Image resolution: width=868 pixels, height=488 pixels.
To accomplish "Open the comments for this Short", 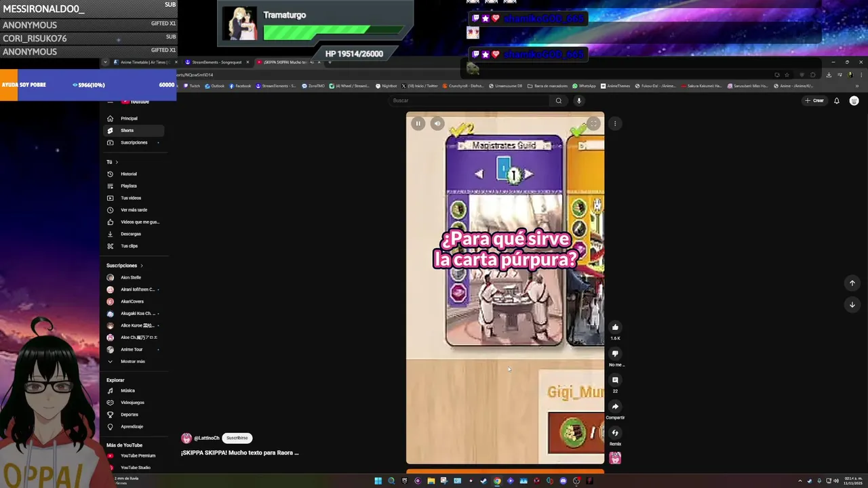I will (x=615, y=380).
